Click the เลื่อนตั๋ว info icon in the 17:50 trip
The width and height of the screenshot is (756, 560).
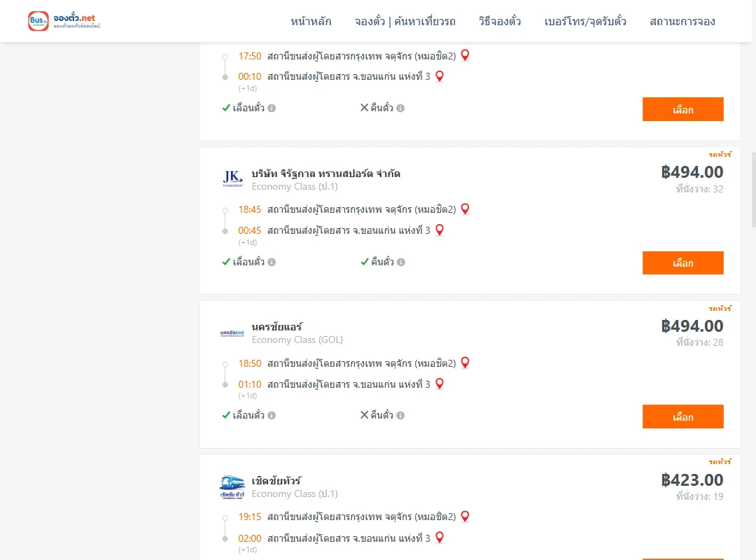(272, 108)
